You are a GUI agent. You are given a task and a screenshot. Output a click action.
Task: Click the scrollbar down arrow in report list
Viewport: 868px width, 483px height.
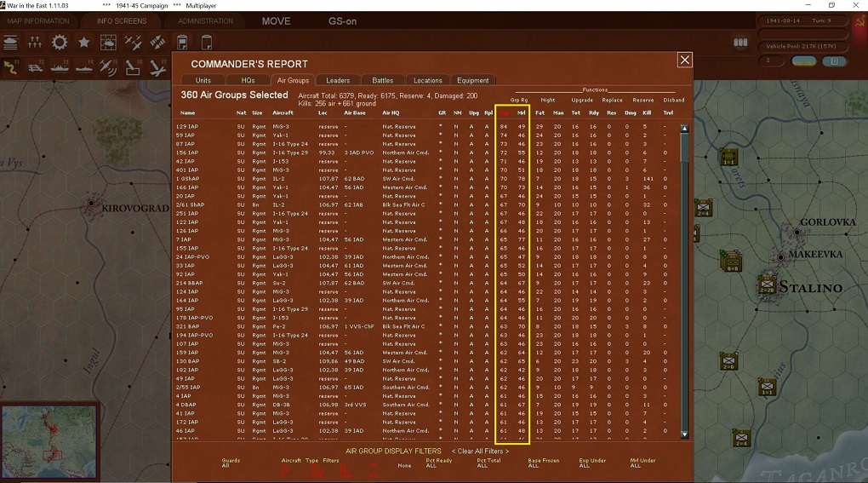684,434
